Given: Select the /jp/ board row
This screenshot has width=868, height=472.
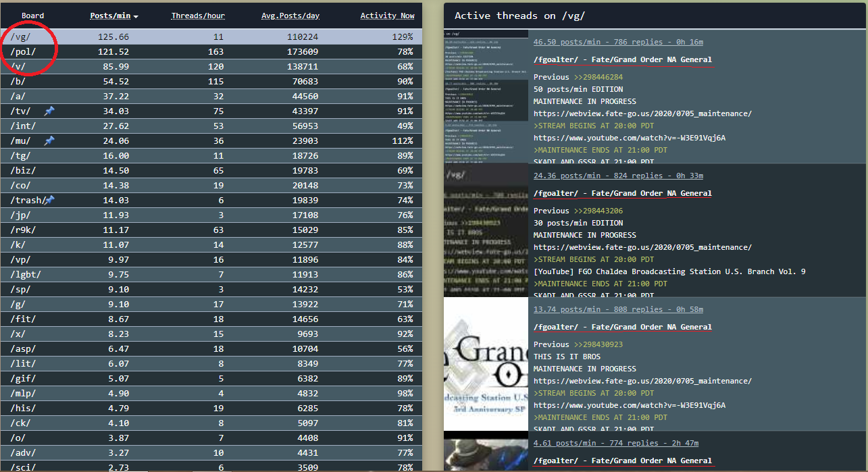Looking at the screenshot, I should coord(212,215).
